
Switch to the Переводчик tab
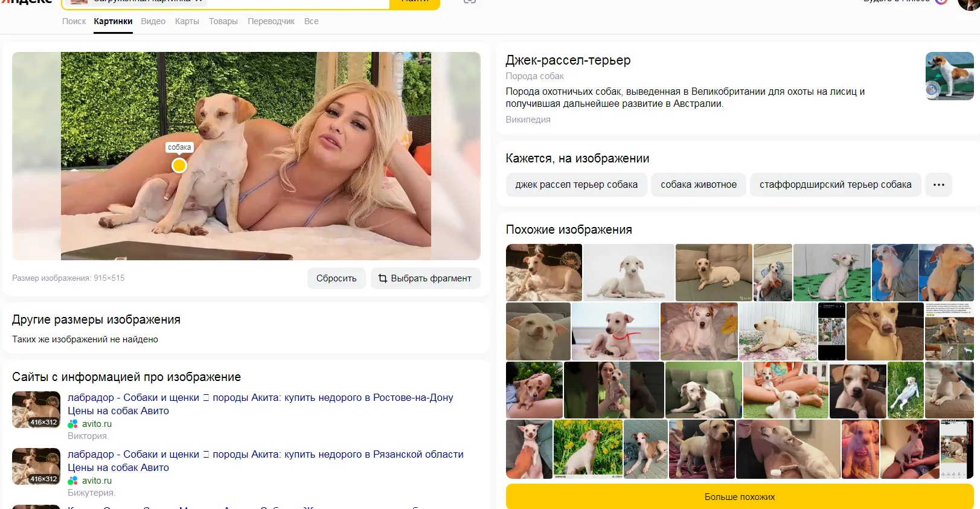pyautogui.click(x=271, y=21)
